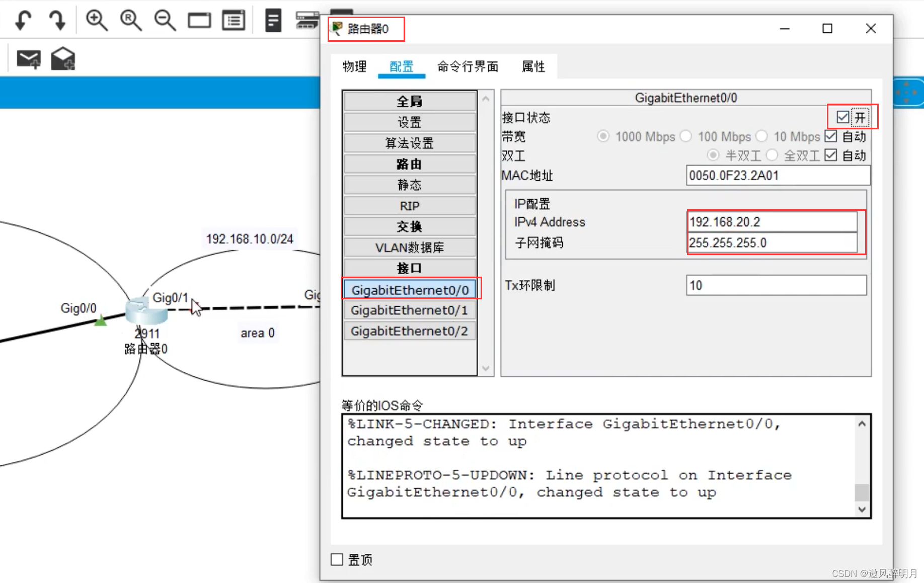924x583 pixels.
Task: Expand the 接口 section header
Action: pos(410,268)
